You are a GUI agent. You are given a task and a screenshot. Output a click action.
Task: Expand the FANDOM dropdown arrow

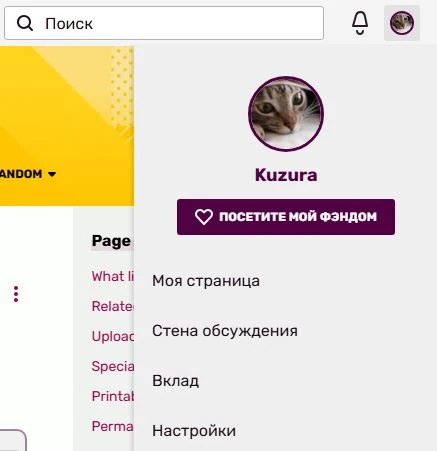click(x=52, y=174)
